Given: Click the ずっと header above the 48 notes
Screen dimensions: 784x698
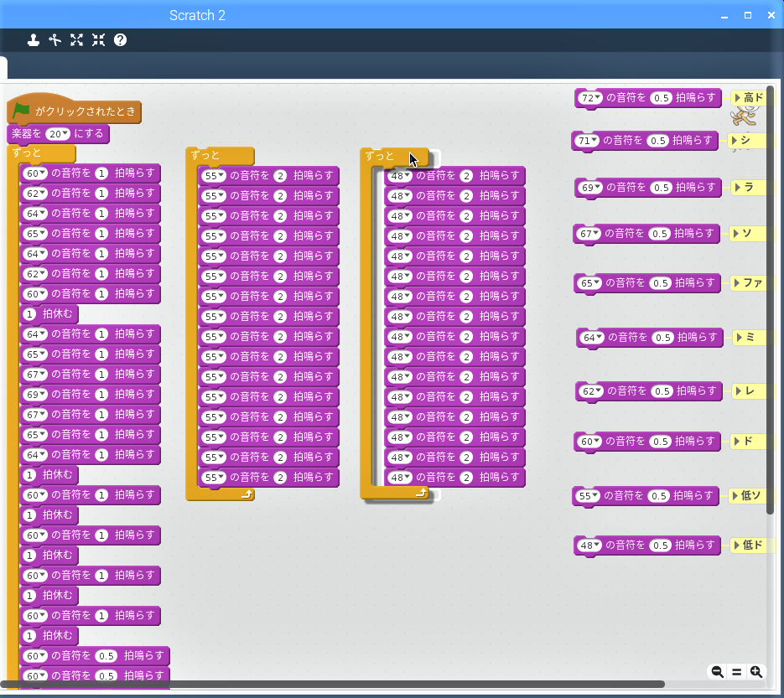Looking at the screenshot, I should pos(394,156).
